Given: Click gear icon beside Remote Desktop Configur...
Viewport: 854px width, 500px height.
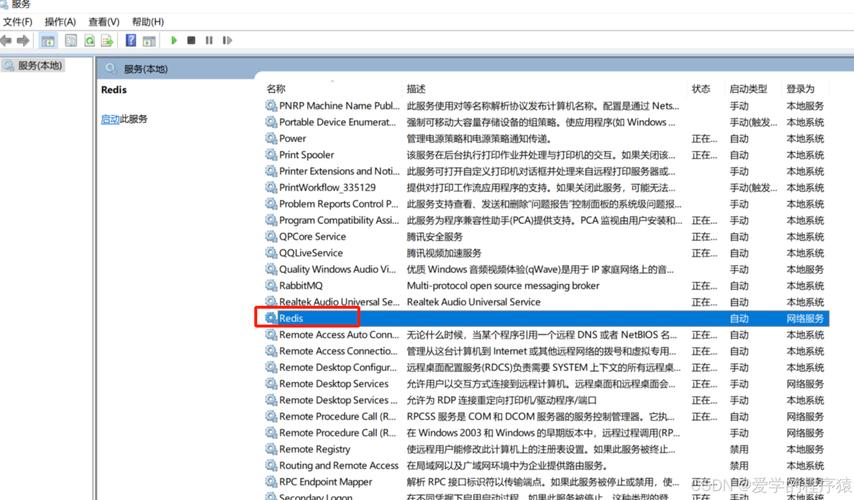Looking at the screenshot, I should click(x=271, y=367).
